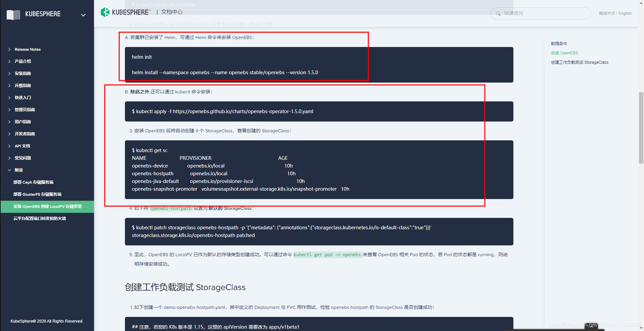Expand the 开发者指南 chevron
This screenshot has height=331, width=644.
coord(9,134)
